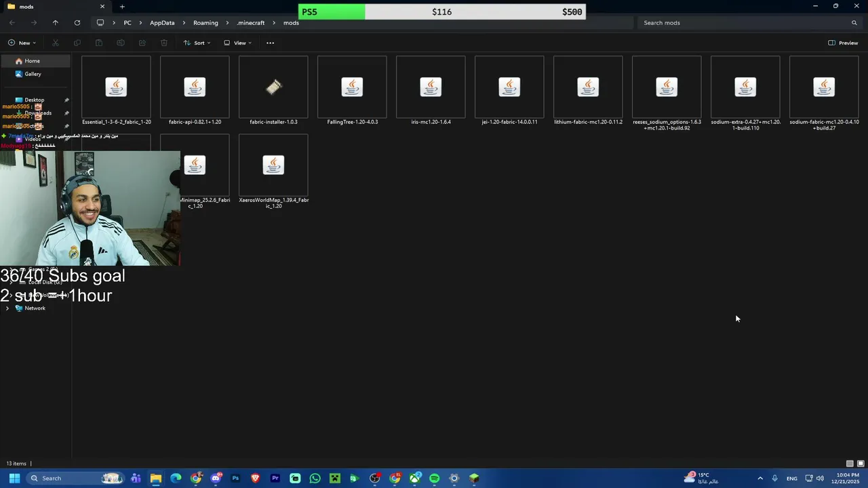Navigate to AppData in the breadcrumb
The image size is (868, 488).
point(162,22)
